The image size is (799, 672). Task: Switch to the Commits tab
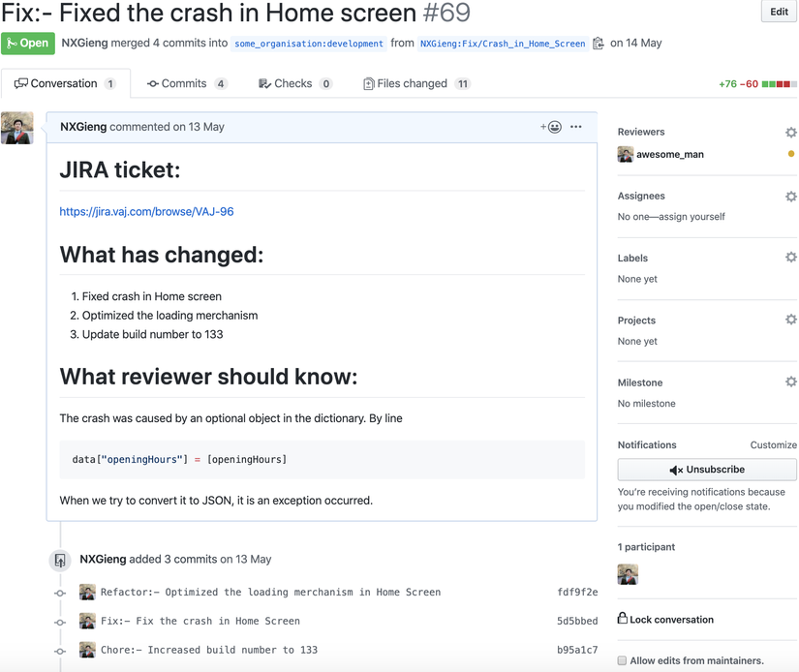(x=186, y=84)
